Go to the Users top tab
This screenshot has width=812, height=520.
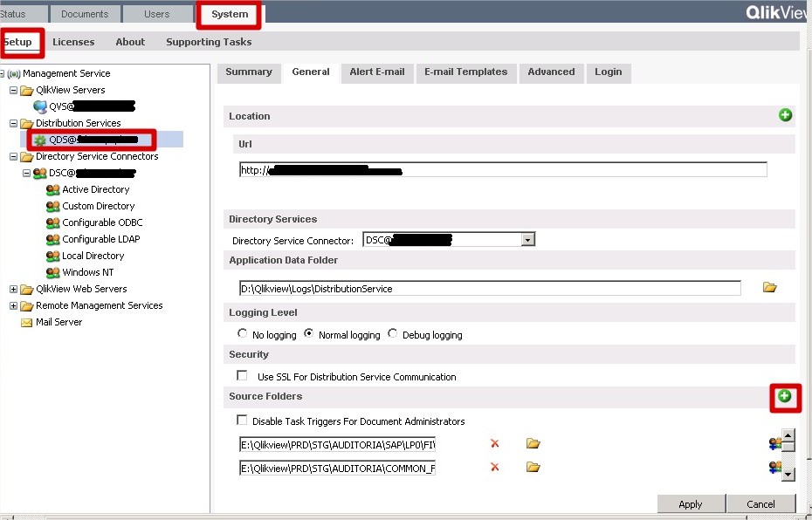(x=157, y=14)
